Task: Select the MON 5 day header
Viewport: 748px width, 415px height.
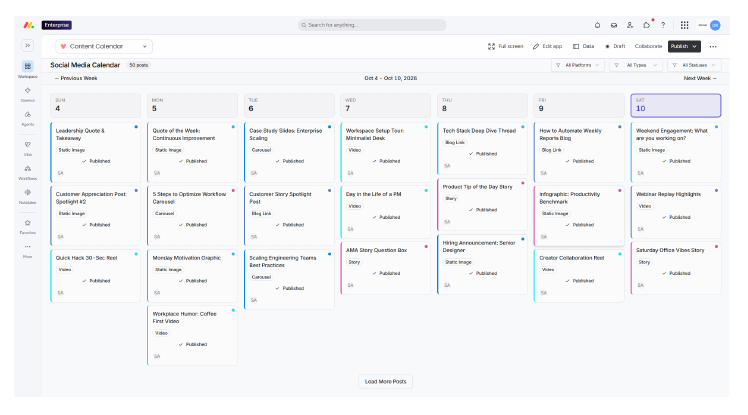Action: (192, 105)
